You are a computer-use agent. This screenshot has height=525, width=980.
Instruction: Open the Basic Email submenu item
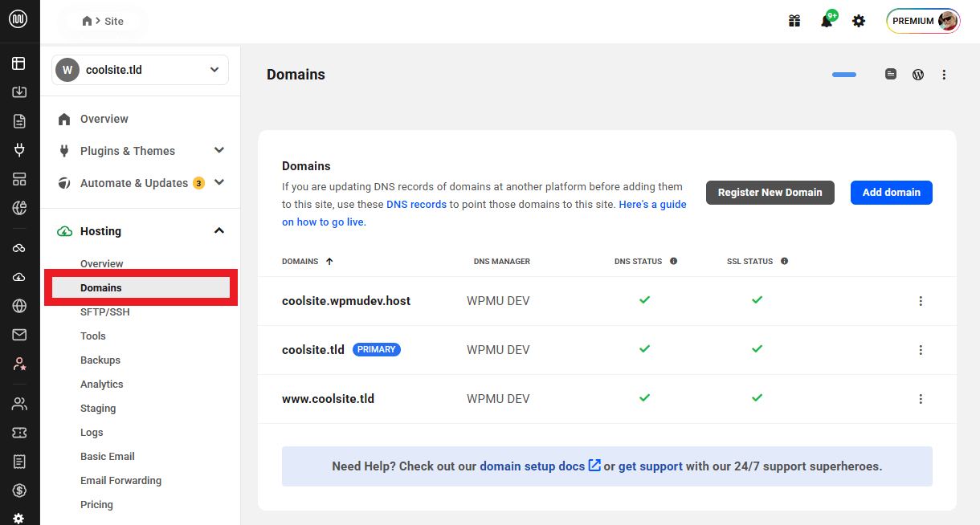click(108, 456)
